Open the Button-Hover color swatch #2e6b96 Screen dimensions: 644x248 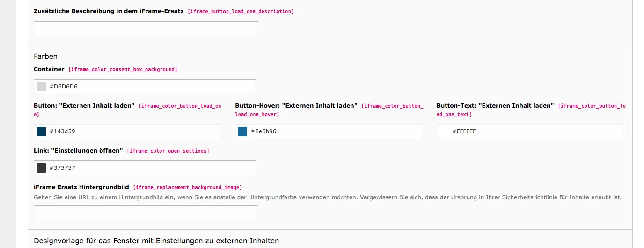242,131
